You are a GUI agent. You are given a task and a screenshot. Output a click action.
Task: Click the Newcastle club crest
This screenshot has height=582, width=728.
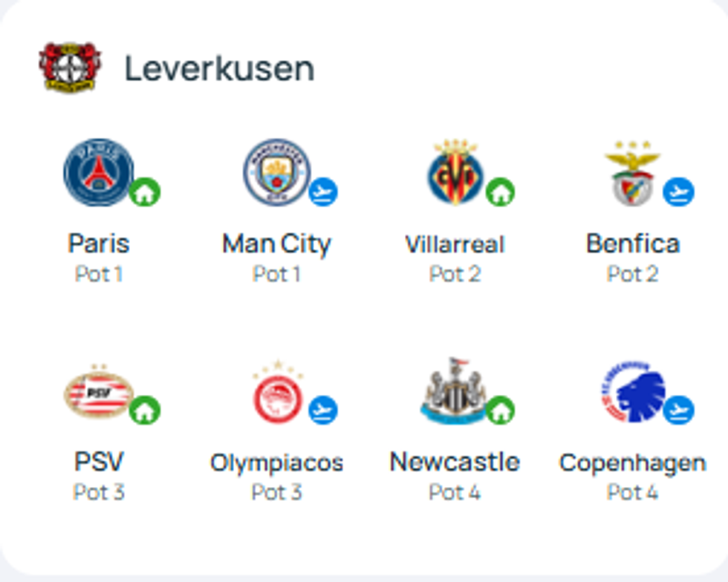pyautogui.click(x=453, y=392)
